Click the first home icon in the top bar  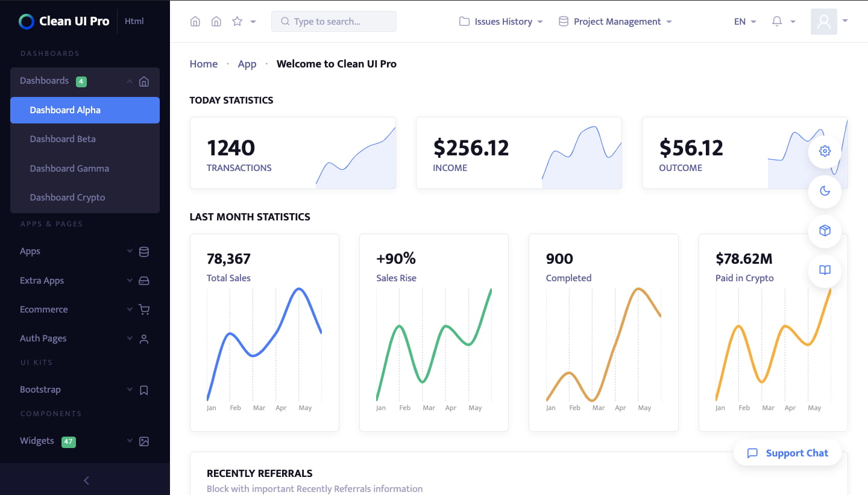tap(195, 22)
